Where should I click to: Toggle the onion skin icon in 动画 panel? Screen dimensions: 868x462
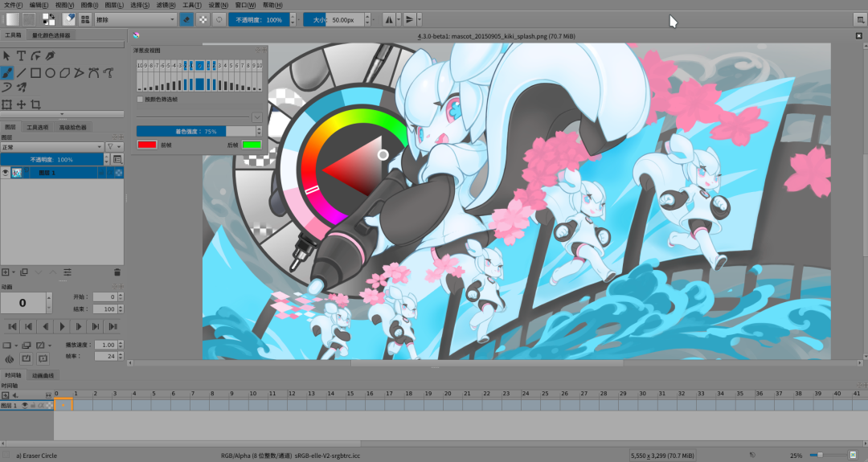(x=9, y=358)
